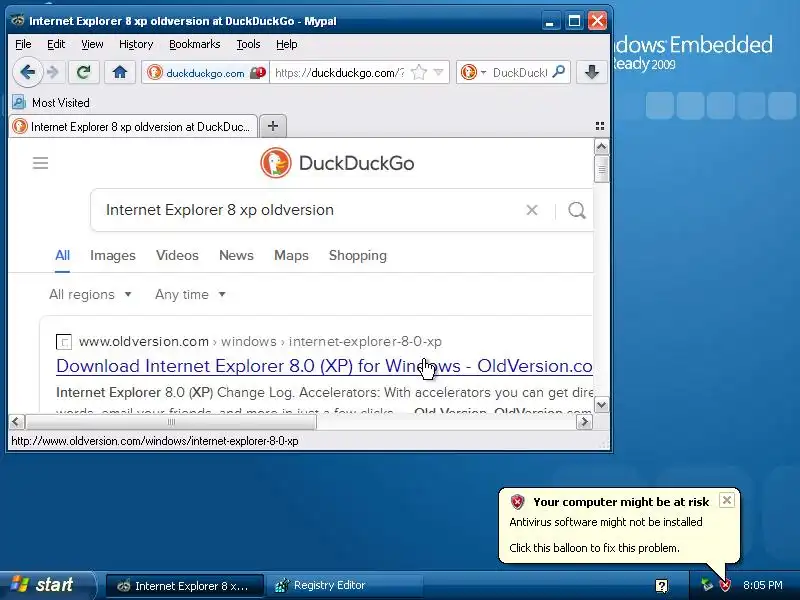The width and height of the screenshot is (800, 600).
Task: Click the 8:05 PM taskbar clock
Action: [x=763, y=585]
